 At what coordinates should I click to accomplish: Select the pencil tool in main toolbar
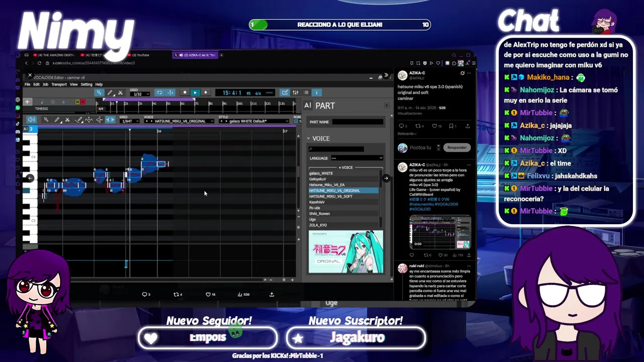pyautogui.click(x=110, y=93)
